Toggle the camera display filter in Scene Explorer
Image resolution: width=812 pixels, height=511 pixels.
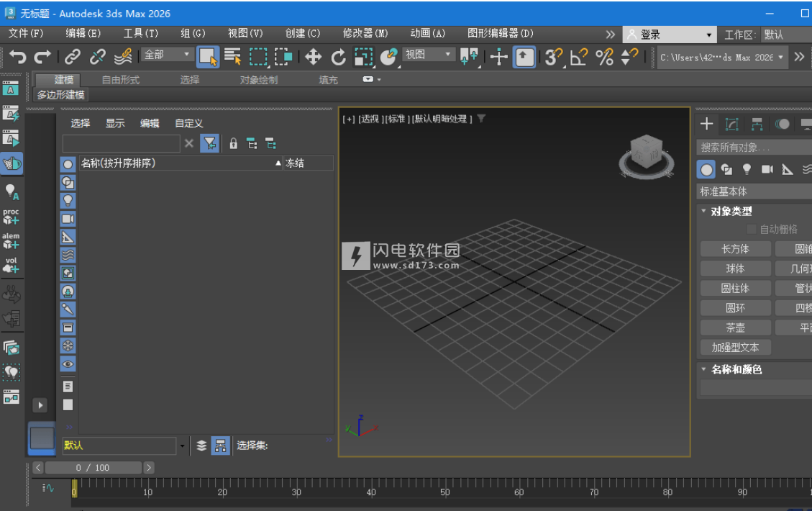(x=68, y=219)
